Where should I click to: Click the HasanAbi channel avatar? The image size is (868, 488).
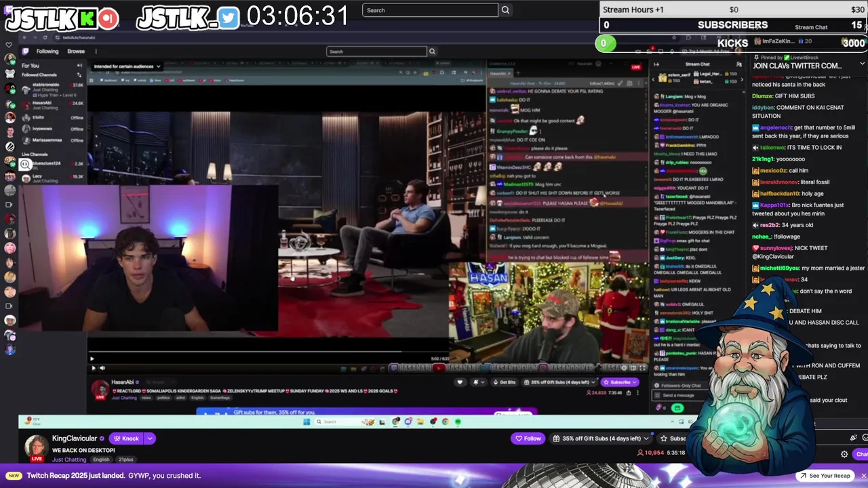[100, 388]
